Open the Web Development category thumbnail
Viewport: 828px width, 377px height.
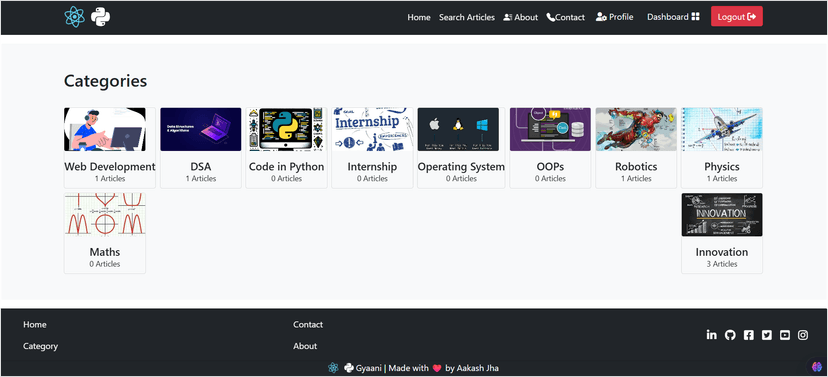coord(105,129)
